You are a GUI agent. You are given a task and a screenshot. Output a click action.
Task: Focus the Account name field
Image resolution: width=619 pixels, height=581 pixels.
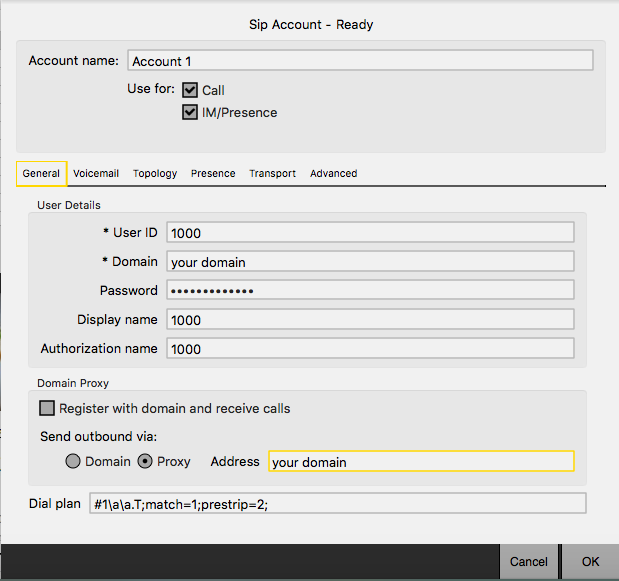pyautogui.click(x=360, y=60)
